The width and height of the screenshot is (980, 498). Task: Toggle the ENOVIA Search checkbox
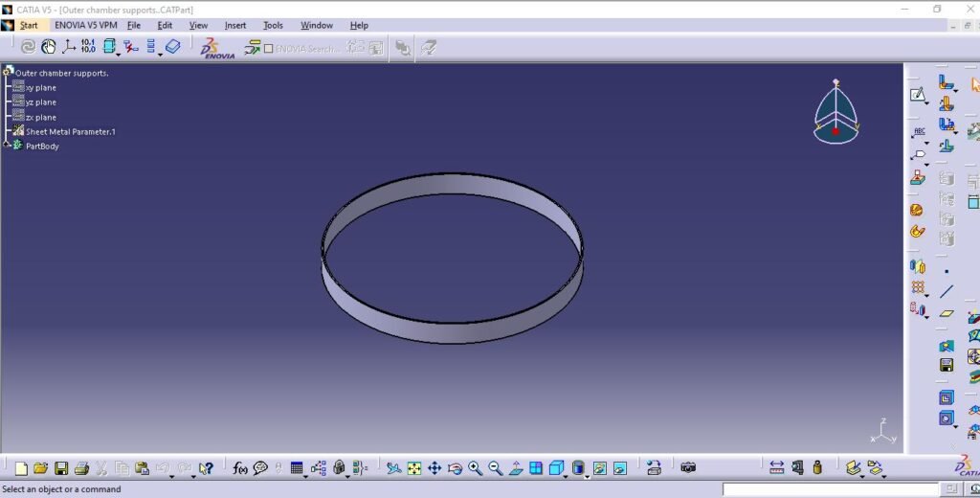click(269, 48)
